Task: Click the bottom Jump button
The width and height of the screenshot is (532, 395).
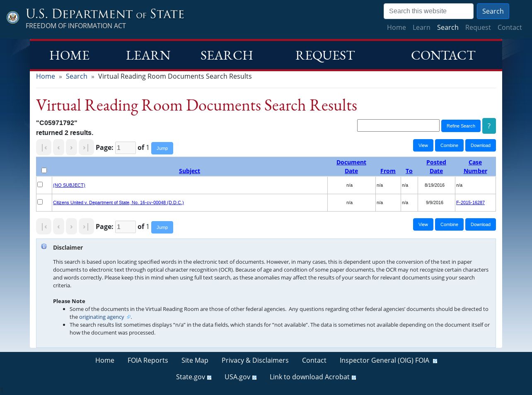Action: (x=162, y=227)
